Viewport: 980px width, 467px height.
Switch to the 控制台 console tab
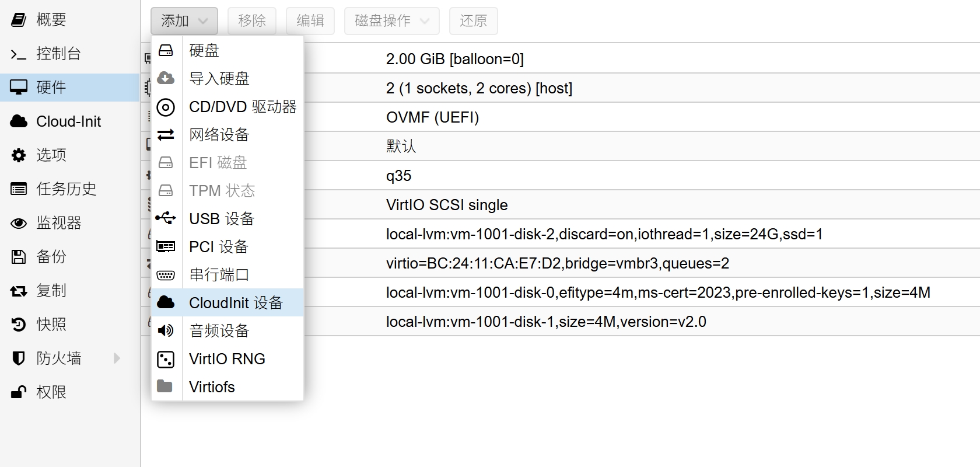tap(58, 54)
